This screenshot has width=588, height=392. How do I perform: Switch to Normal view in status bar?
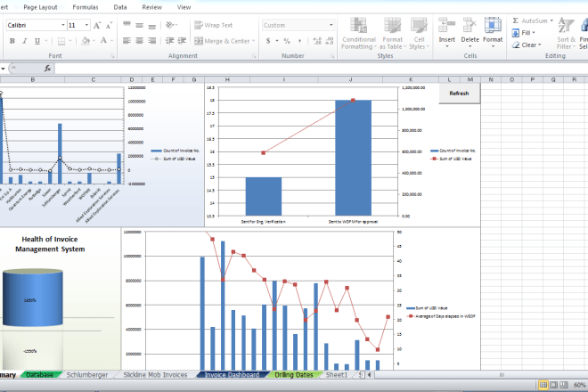(543, 385)
